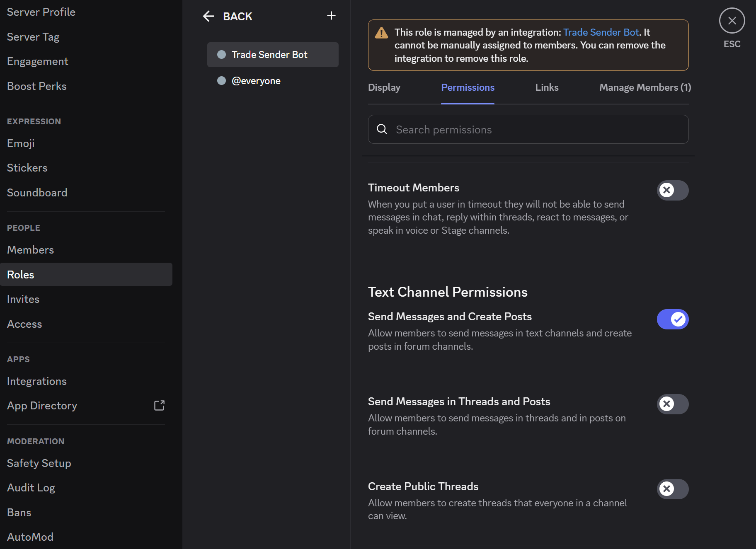Open the Soundboard settings section
Image resolution: width=756 pixels, height=549 pixels.
37,192
